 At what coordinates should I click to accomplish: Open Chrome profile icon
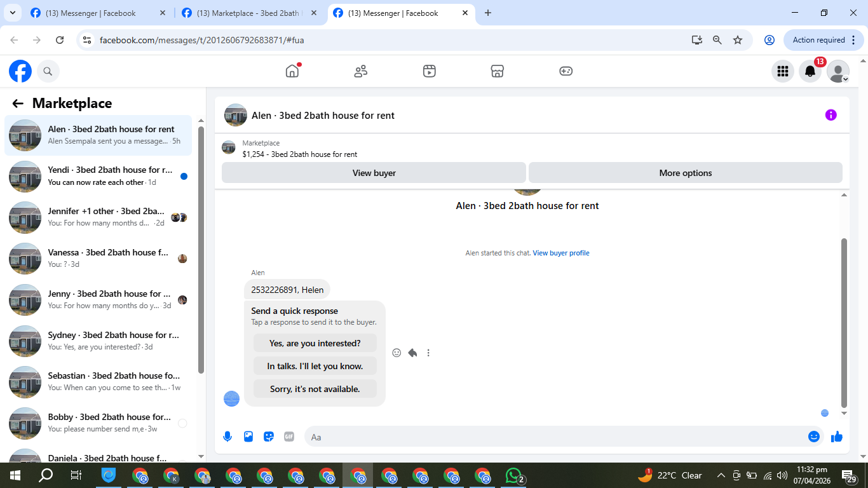coord(770,40)
